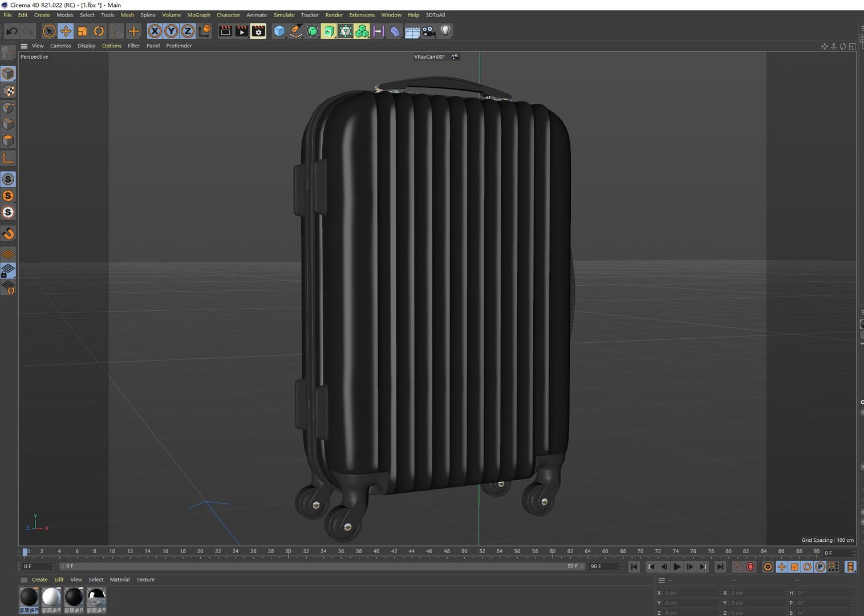Select the Texture mode checkered cube

pyautogui.click(x=8, y=91)
